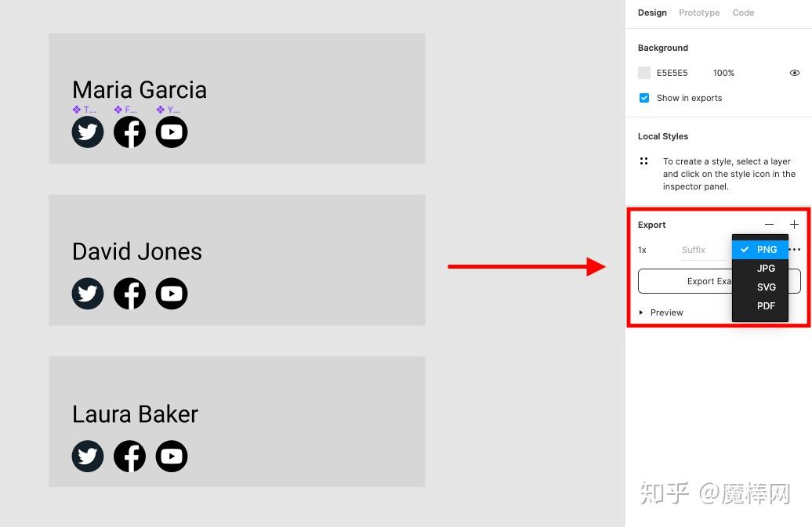Click Maria Garcia's YouTube icon

click(172, 132)
